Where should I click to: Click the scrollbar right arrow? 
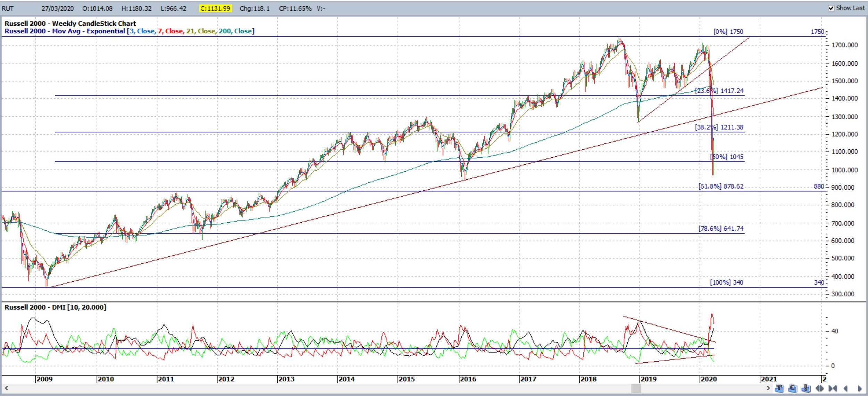coord(768,388)
